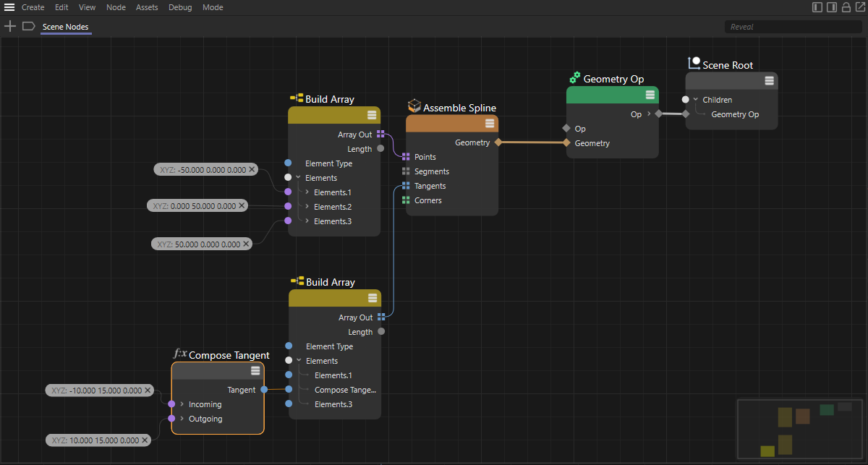Click Length output port of Build Array feeding Tangents

coord(381,332)
